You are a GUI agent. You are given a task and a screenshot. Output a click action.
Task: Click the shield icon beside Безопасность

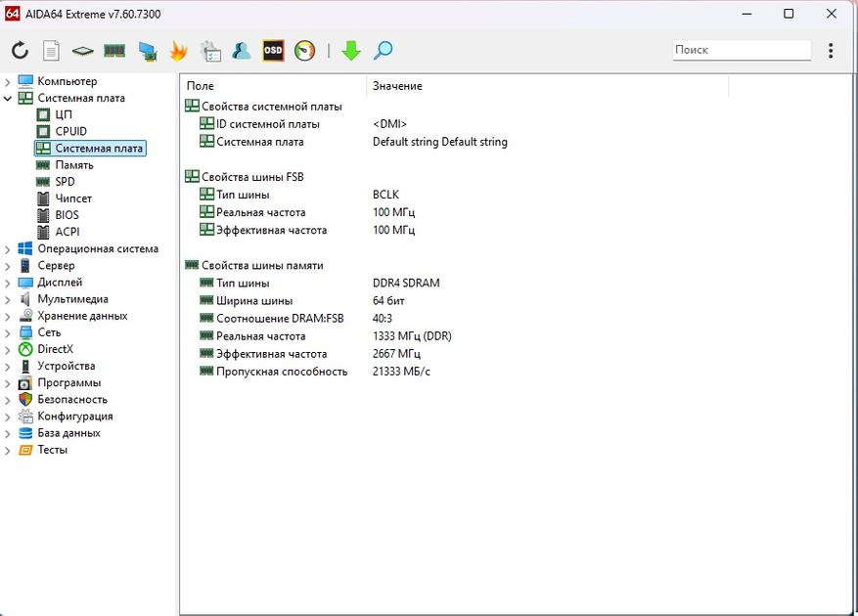coord(25,399)
